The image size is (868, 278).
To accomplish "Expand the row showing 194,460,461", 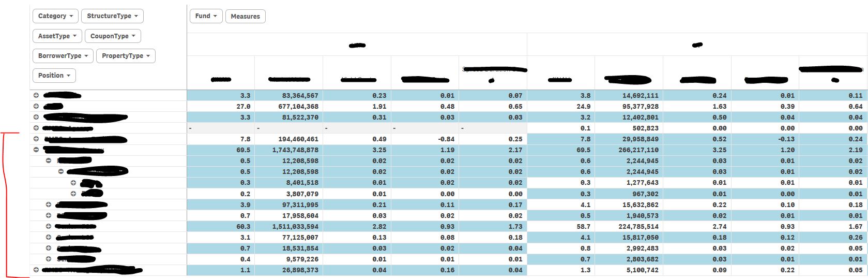I will click(x=36, y=139).
